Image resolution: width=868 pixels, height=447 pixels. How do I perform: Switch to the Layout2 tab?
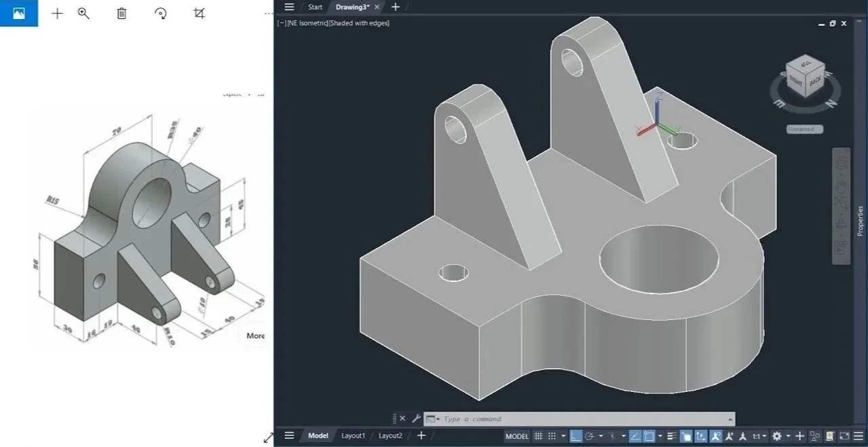tap(390, 435)
